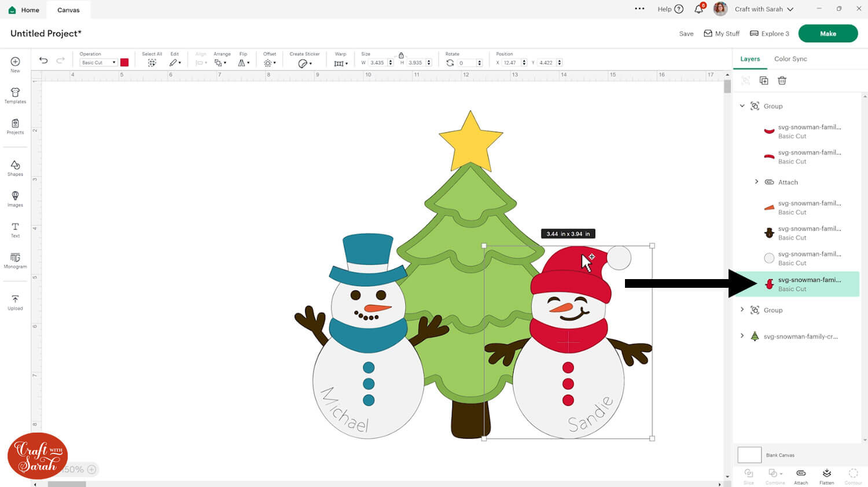Click the Flatten tool

click(x=826, y=476)
